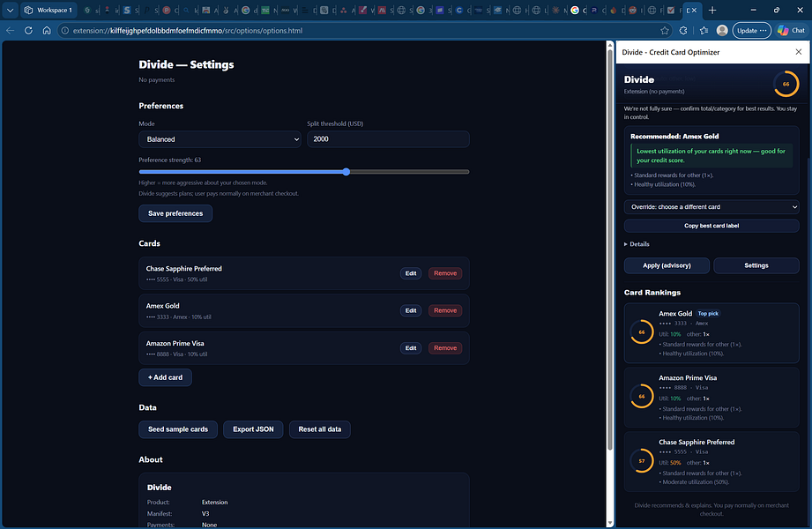Click Copy best card label
This screenshot has width=812, height=529.
tap(711, 226)
